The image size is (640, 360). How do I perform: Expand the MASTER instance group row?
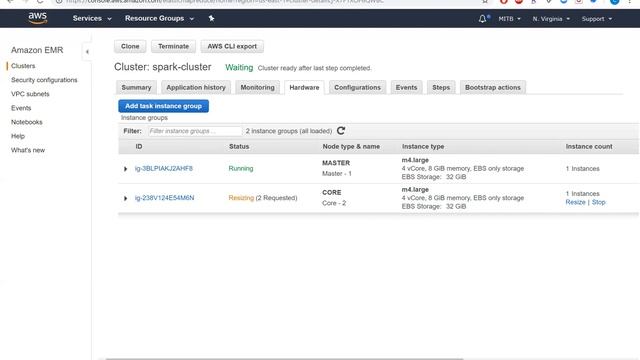125,169
